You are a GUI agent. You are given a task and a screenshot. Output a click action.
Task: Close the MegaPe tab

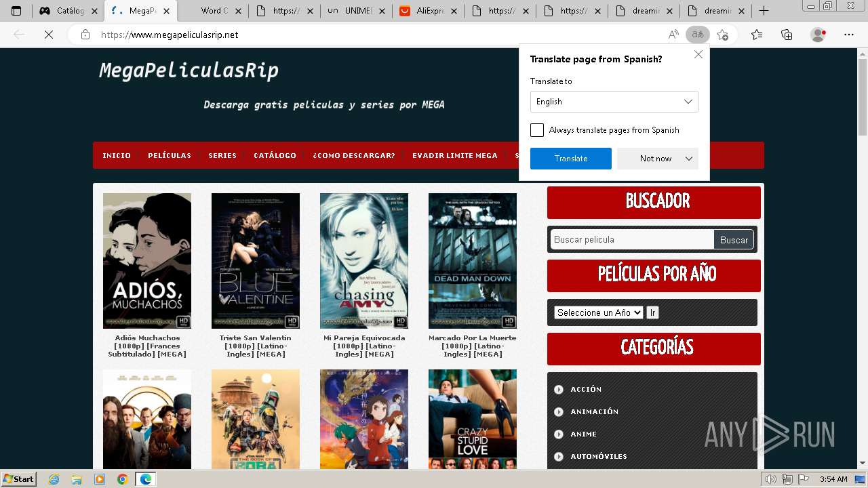click(x=166, y=11)
